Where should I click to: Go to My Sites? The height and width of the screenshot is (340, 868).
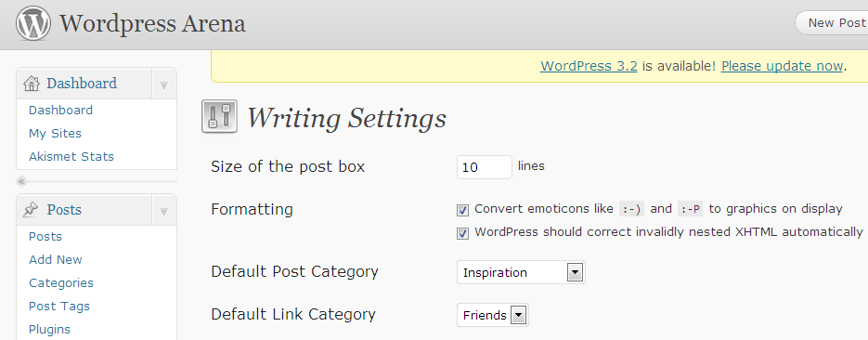tap(55, 134)
